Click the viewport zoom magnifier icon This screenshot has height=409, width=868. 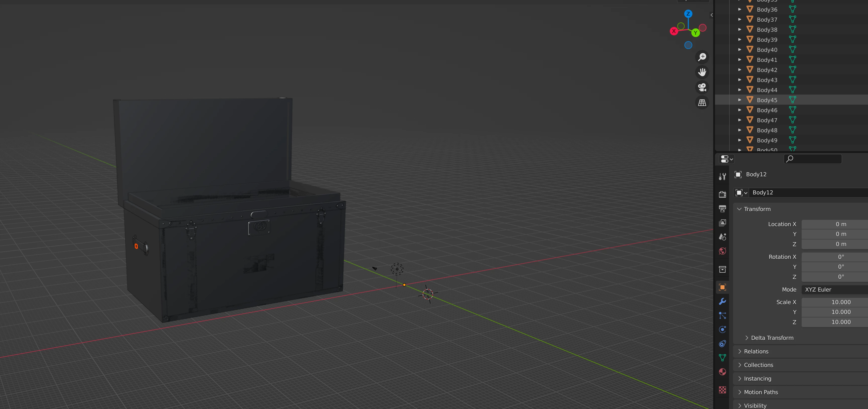point(702,57)
